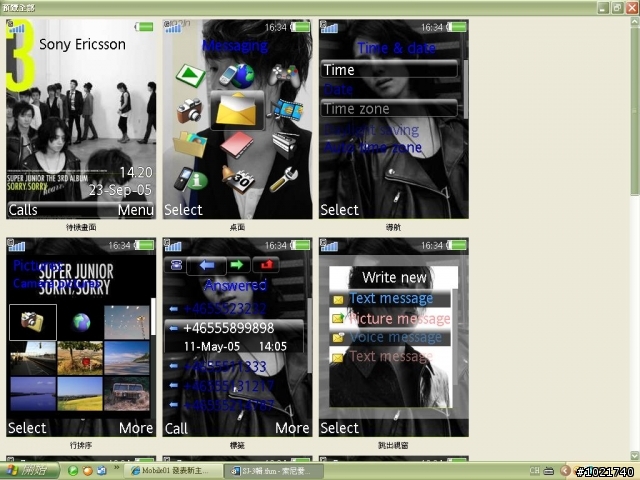This screenshot has height=480, width=640.
Task: Open the blue lake picture thumbnail
Action: [33, 393]
